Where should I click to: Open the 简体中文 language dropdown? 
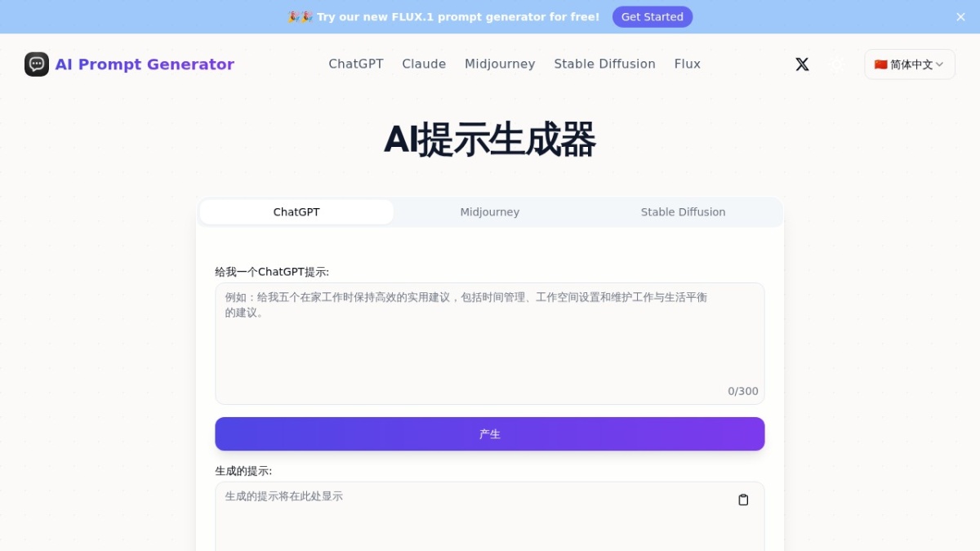(x=910, y=64)
